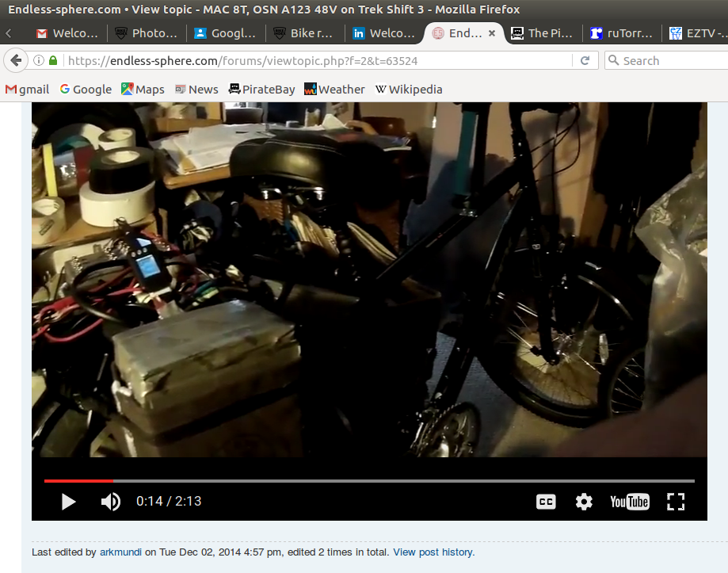Open video on YouTube via logo

(x=629, y=502)
